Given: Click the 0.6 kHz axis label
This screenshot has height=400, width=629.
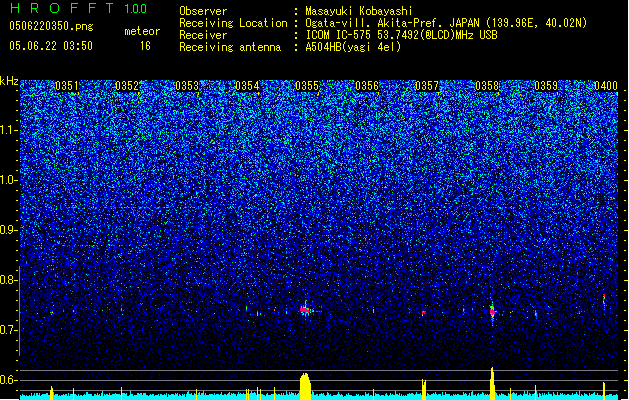Looking at the screenshot, I should coord(8,380).
